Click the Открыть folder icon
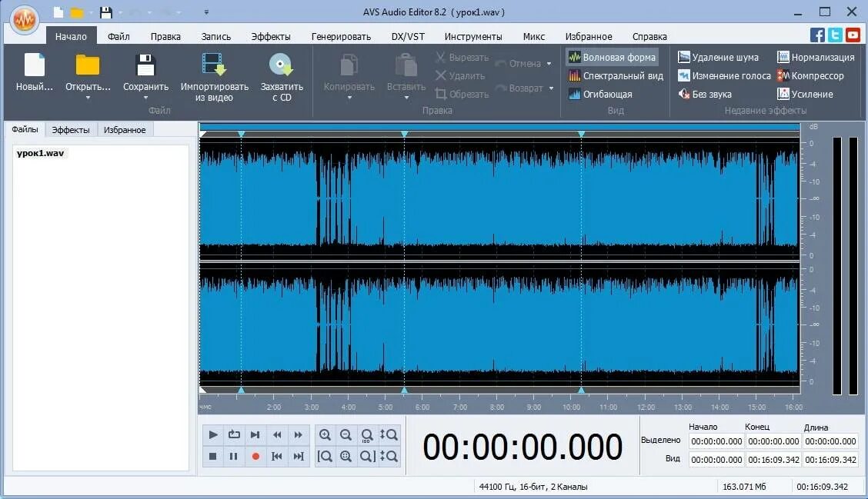868x499 pixels. (x=88, y=65)
